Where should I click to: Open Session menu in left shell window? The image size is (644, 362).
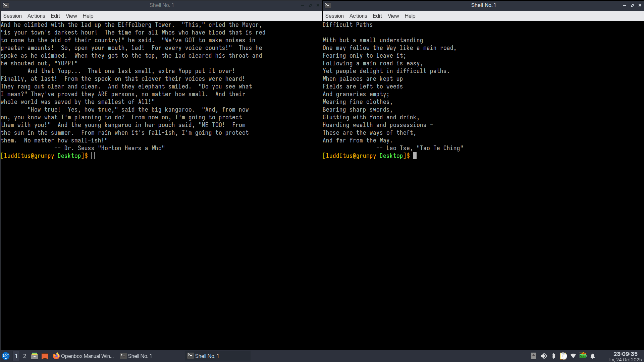tap(12, 16)
